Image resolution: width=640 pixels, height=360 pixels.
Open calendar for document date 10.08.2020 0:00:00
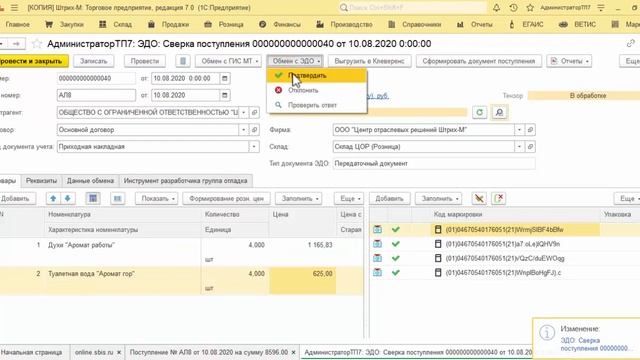224,78
